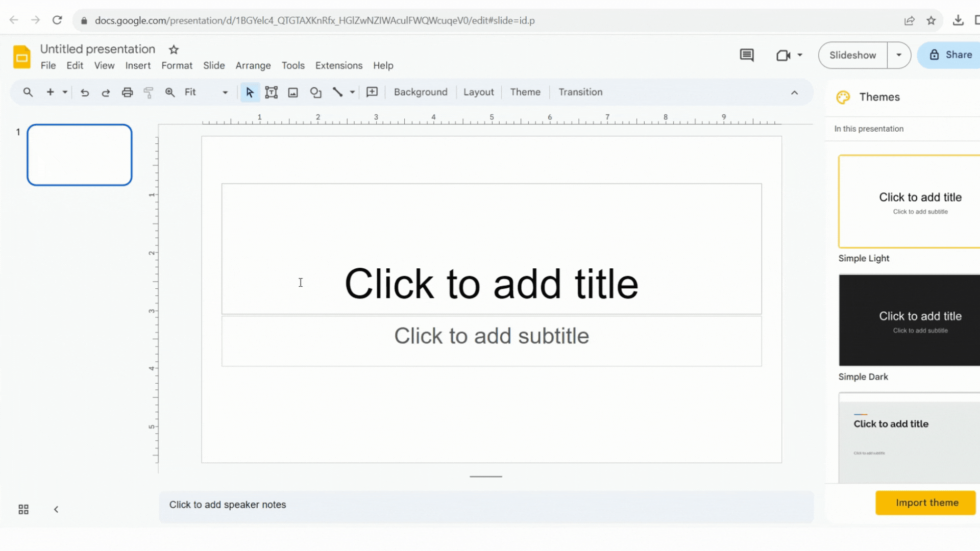
Task: Print the presentation
Action: tap(127, 92)
